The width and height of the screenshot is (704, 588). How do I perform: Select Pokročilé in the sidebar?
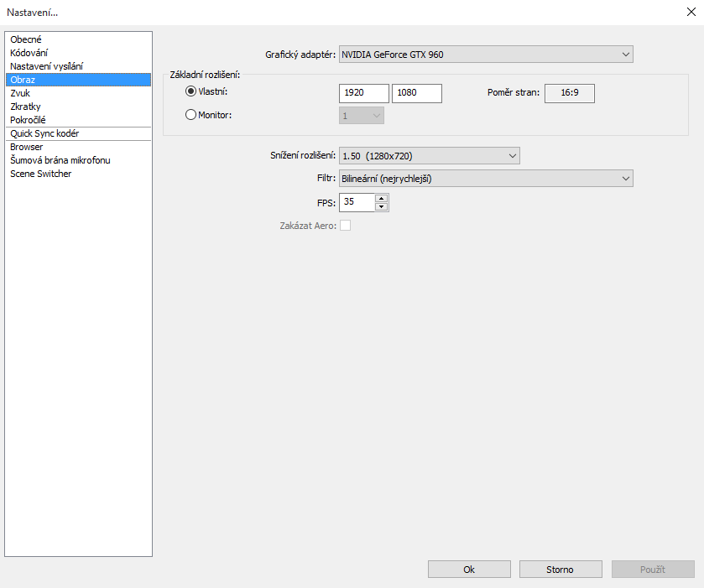coord(28,120)
